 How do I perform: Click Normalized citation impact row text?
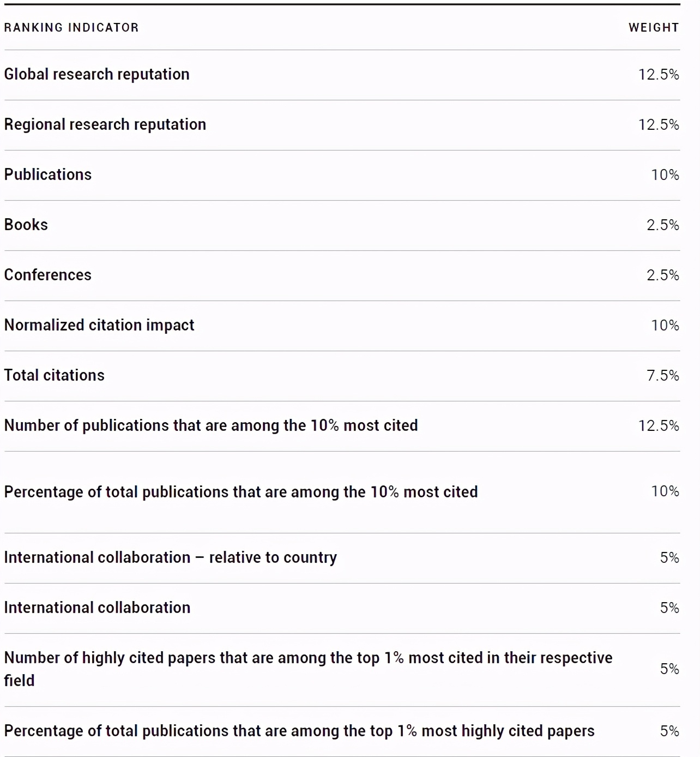(x=99, y=325)
